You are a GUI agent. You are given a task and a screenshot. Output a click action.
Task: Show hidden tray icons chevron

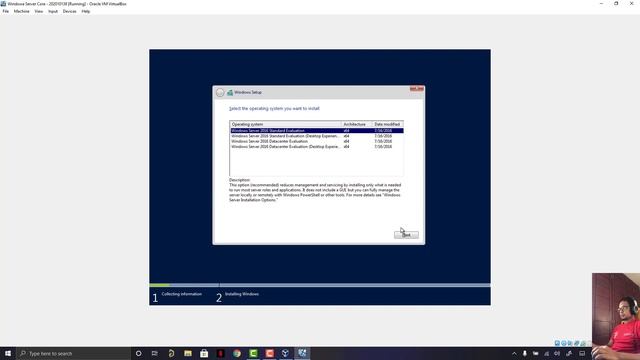click(514, 353)
